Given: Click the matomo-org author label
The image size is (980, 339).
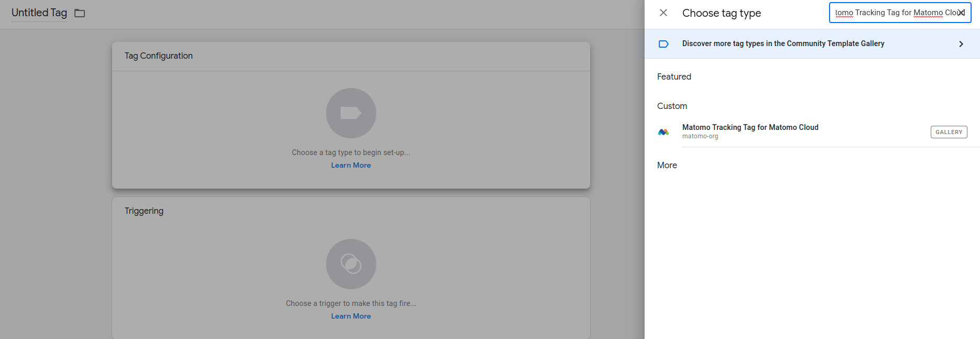Looking at the screenshot, I should (700, 137).
